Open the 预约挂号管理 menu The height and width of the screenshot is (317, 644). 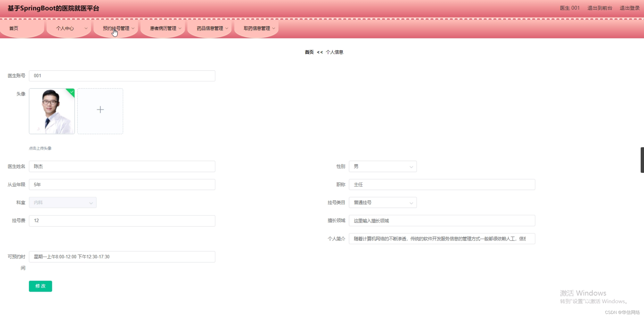tap(116, 28)
